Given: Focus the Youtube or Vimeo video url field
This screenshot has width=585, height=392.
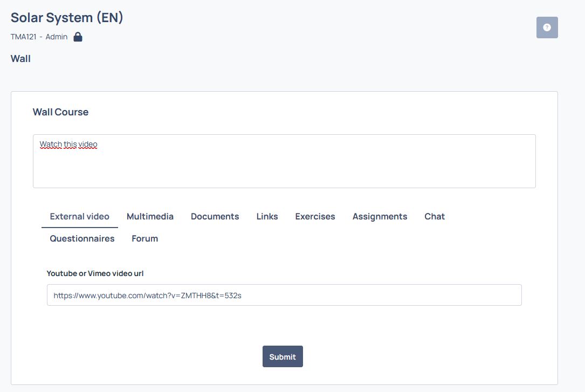Looking at the screenshot, I should [x=284, y=295].
